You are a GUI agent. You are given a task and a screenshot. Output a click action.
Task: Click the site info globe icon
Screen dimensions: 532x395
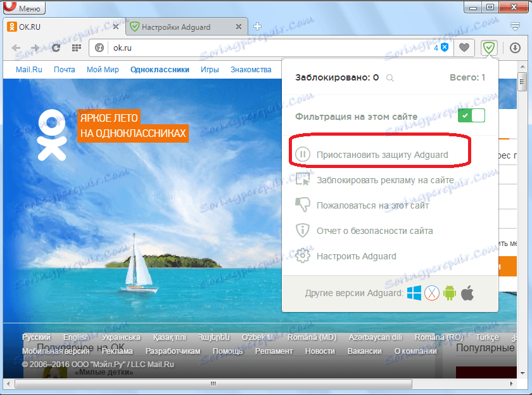(99, 48)
